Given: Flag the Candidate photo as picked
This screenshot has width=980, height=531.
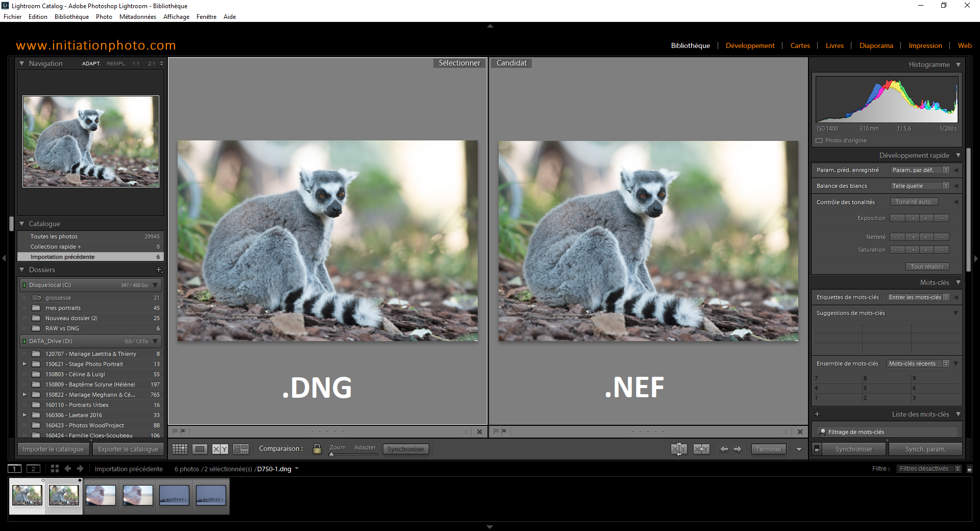Looking at the screenshot, I should tap(496, 431).
